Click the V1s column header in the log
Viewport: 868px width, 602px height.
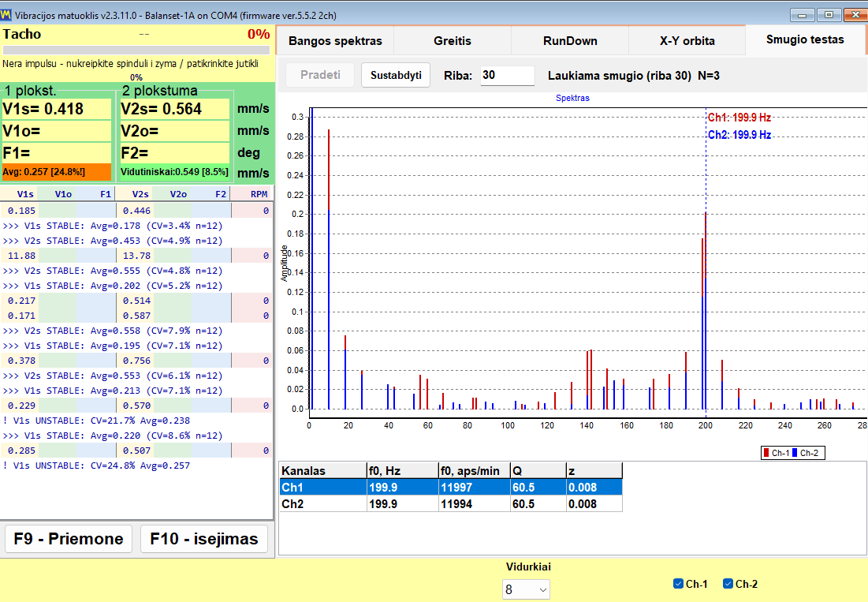click(x=20, y=194)
